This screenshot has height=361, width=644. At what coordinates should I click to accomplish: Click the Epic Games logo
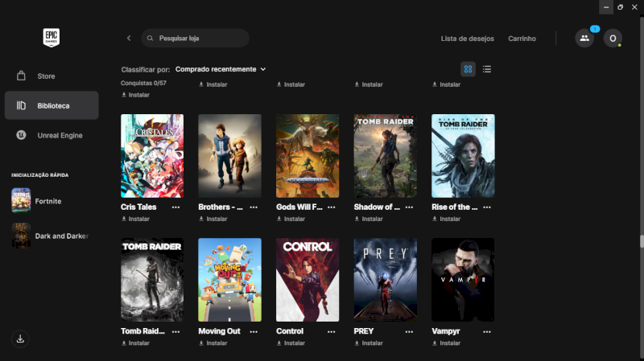pos(52,38)
